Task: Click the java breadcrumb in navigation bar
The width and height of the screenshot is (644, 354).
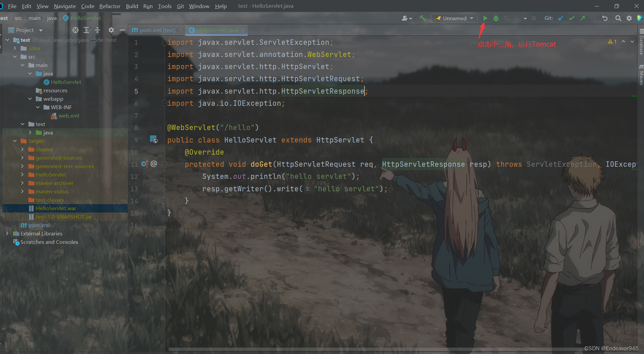Action: tap(52, 18)
